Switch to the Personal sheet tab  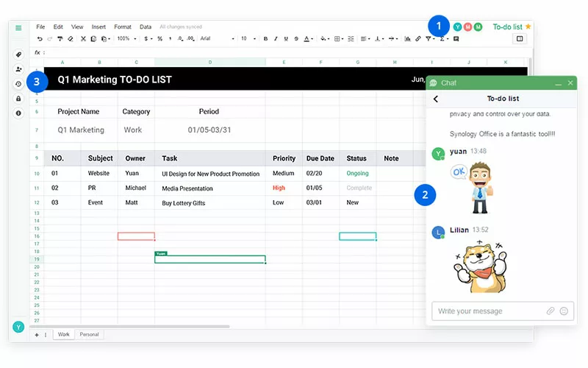pyautogui.click(x=89, y=335)
